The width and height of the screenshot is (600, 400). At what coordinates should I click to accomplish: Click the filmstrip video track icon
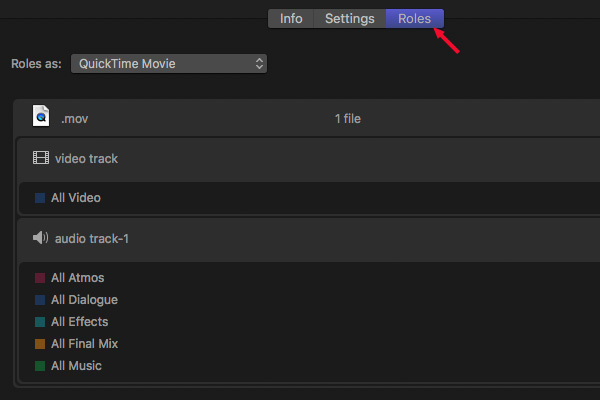coord(41,158)
